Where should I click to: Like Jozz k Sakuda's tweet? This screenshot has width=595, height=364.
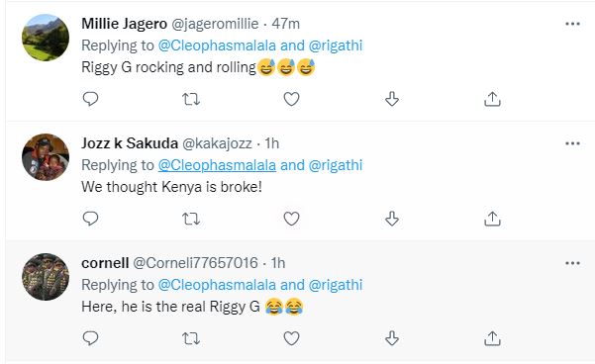click(x=291, y=219)
